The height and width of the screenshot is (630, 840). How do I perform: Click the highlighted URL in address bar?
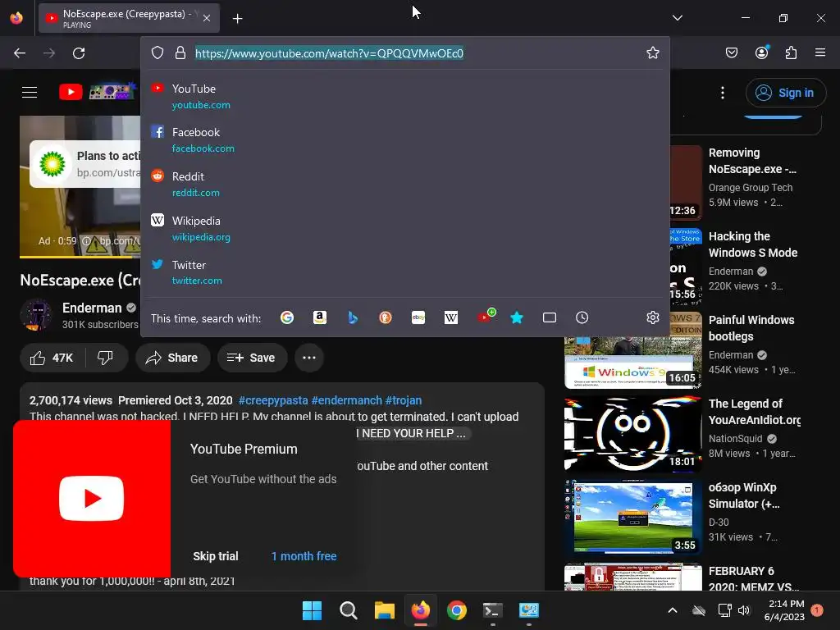point(329,53)
